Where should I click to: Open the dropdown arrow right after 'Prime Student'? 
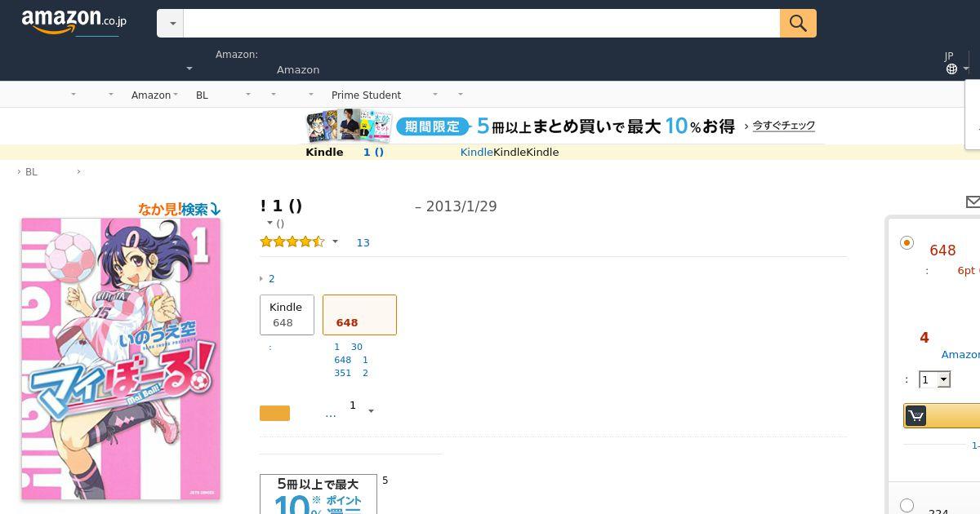434,95
